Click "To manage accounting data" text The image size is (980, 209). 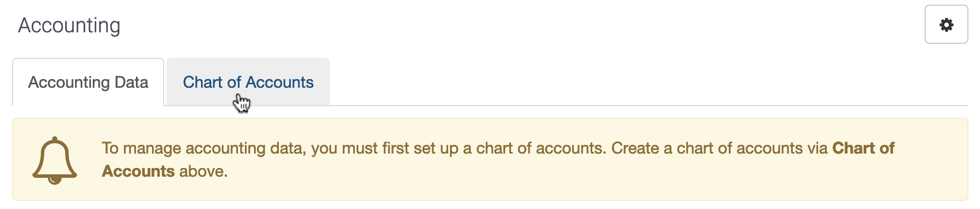(203, 148)
